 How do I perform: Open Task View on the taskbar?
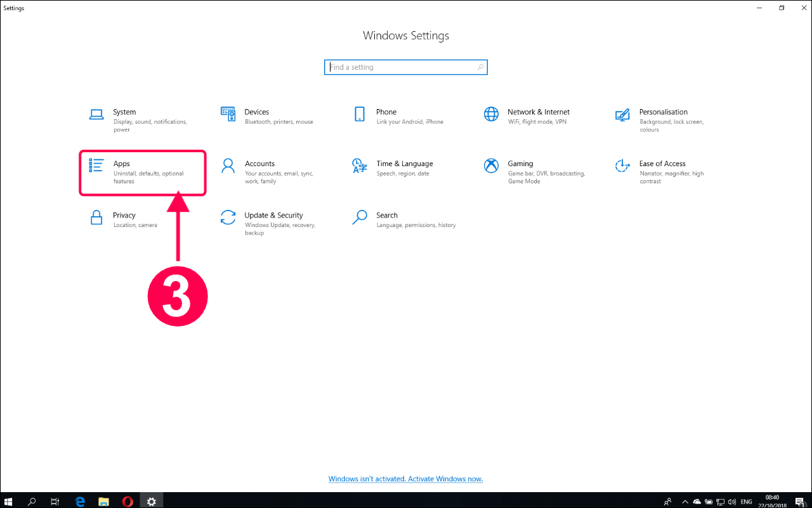click(x=55, y=501)
